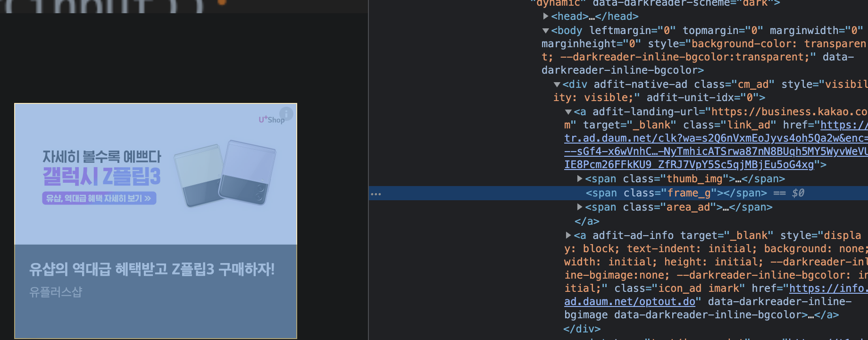
Task: Select the closing </a> tag line
Action: (x=587, y=221)
